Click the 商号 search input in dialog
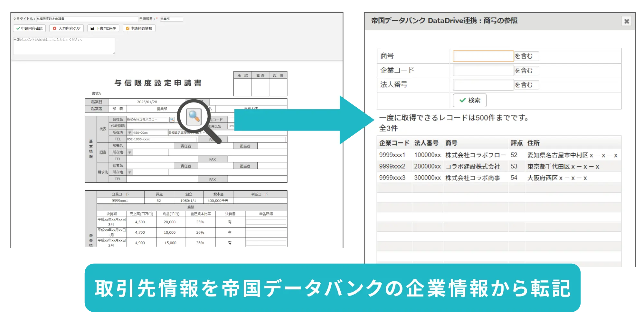This screenshot has width=644, height=321. [x=483, y=56]
